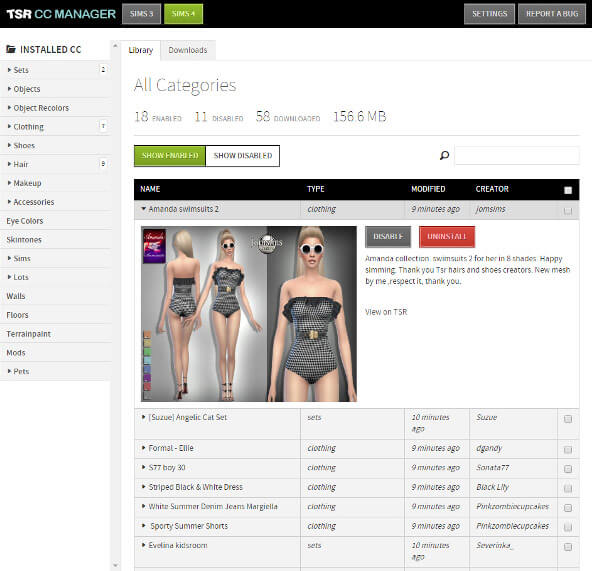Expand the Formal - Ellie row arrow

pyautogui.click(x=143, y=448)
